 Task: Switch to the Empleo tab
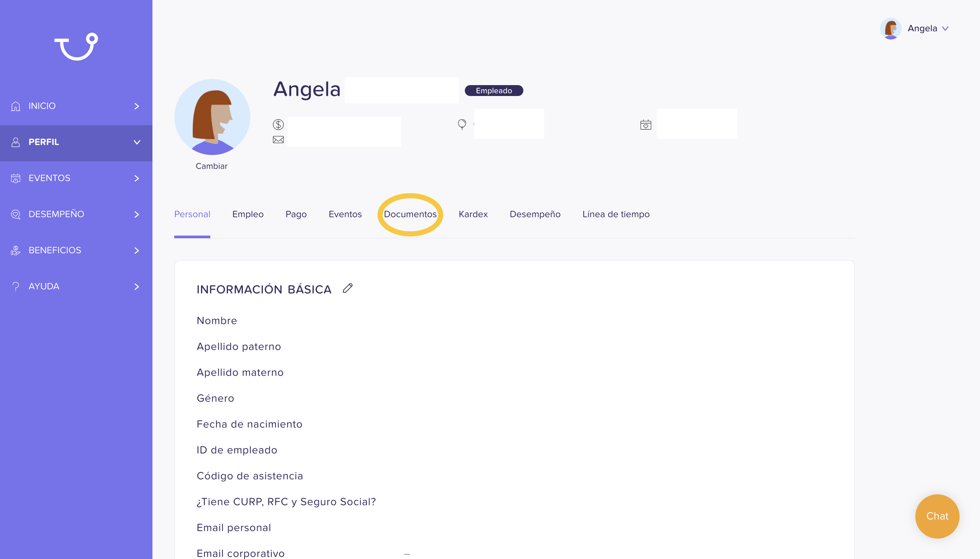coord(248,214)
